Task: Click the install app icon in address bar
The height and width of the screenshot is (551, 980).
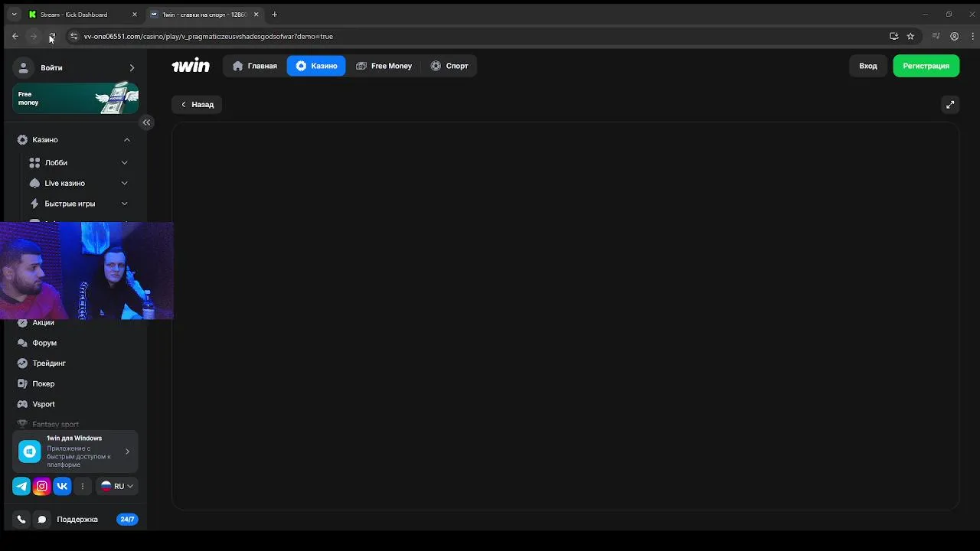Action: (893, 36)
